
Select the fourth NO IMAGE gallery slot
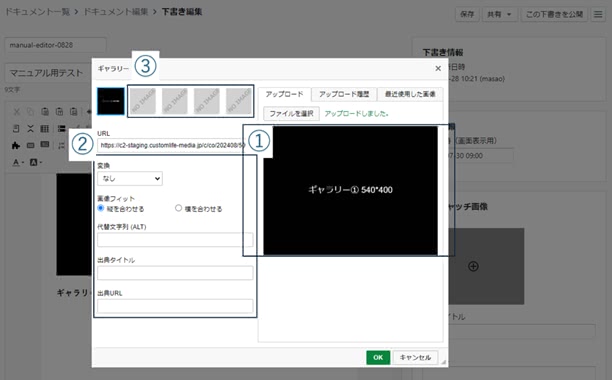point(207,101)
